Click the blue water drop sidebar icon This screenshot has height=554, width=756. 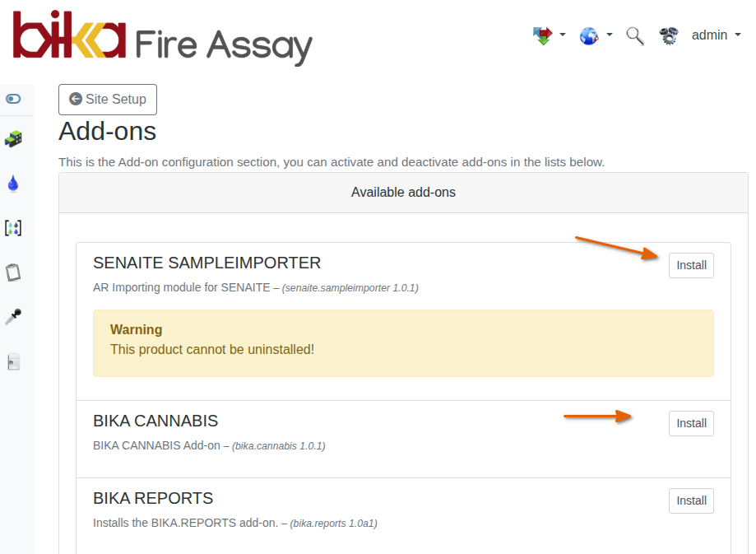click(13, 183)
